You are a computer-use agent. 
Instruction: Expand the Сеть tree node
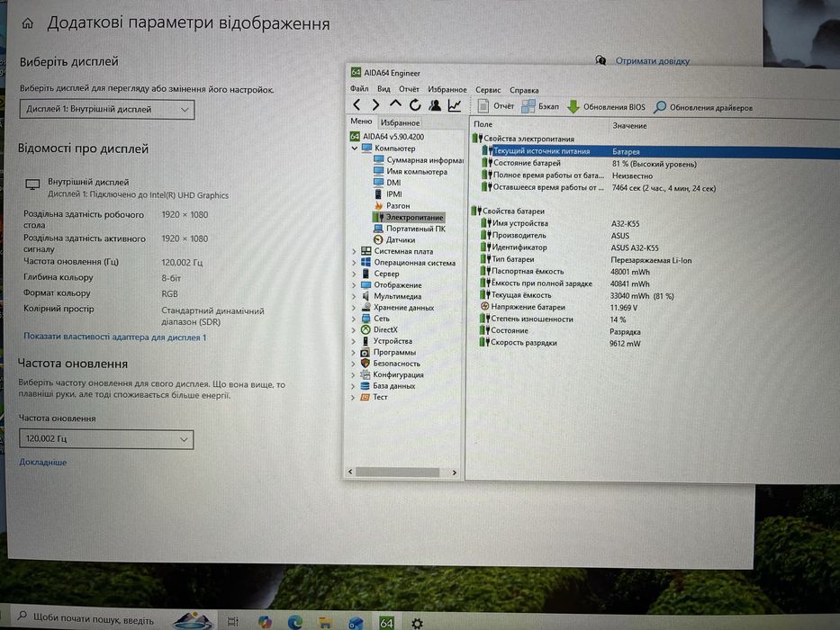pyautogui.click(x=354, y=319)
